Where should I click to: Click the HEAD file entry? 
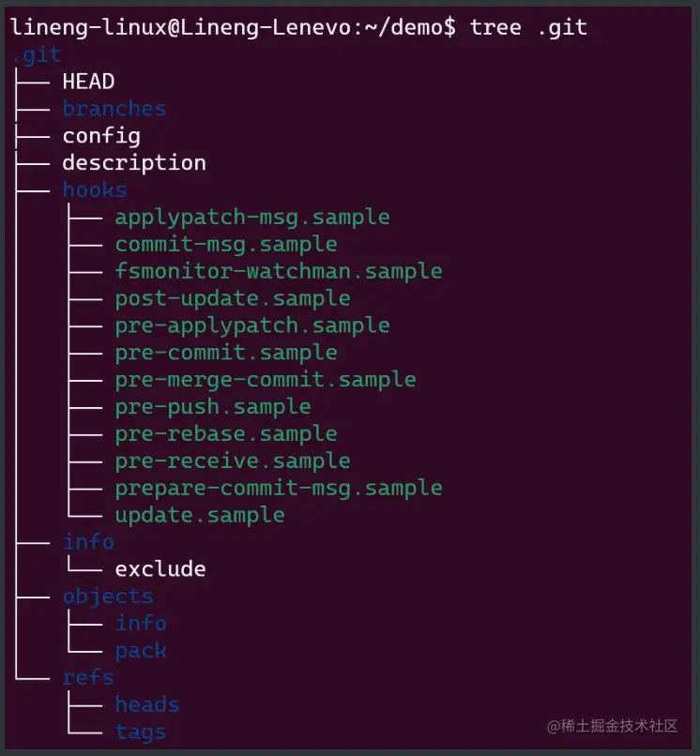click(x=88, y=82)
